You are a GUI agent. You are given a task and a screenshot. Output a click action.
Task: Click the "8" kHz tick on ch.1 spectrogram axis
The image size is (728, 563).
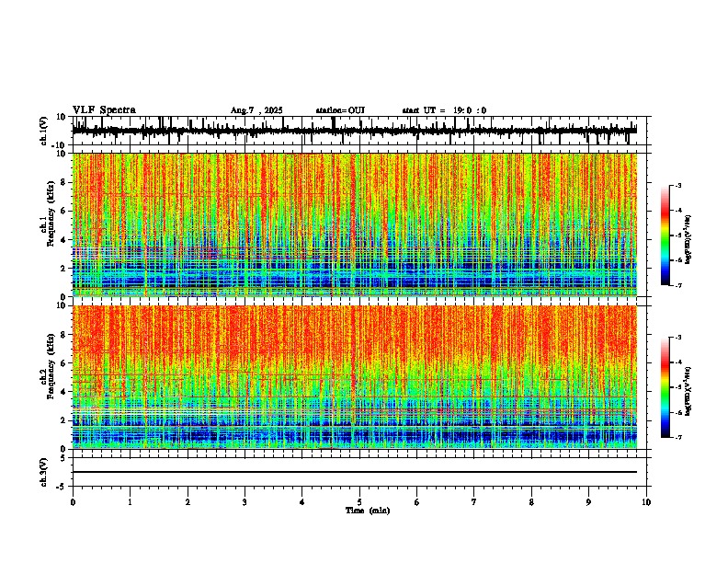point(63,182)
